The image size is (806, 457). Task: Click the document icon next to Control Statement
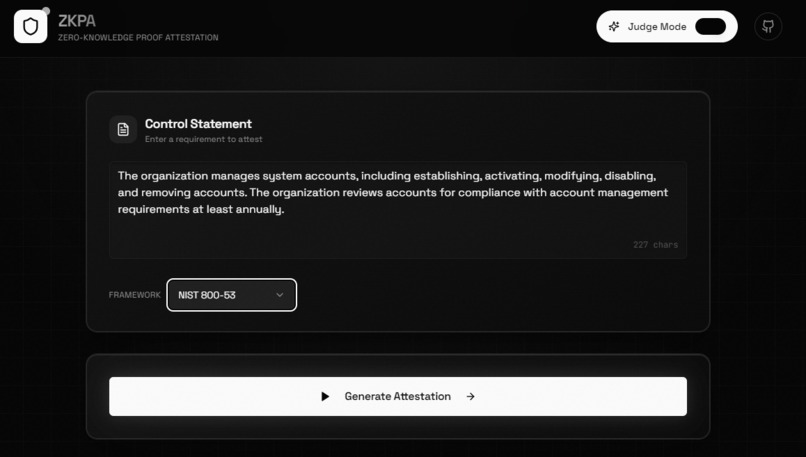coord(123,129)
